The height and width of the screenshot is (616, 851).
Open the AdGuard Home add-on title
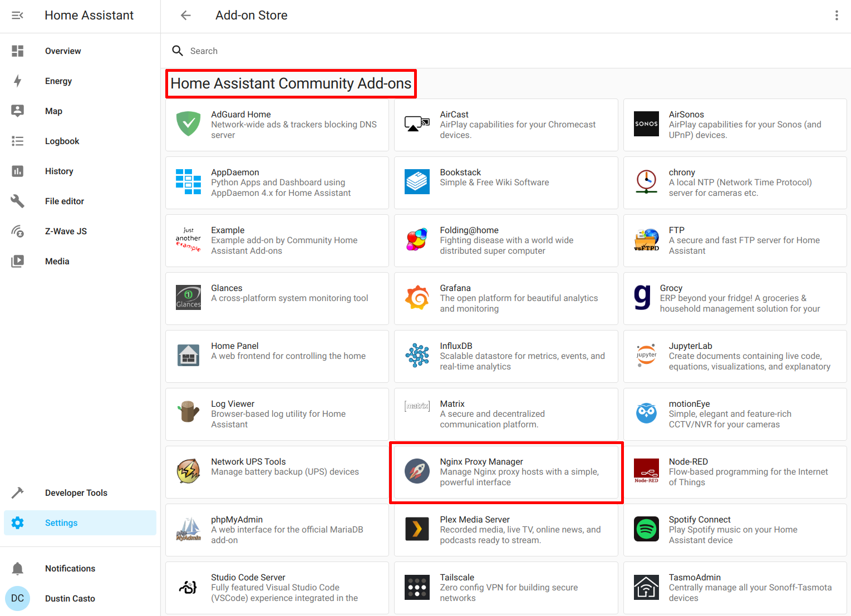pos(241,115)
